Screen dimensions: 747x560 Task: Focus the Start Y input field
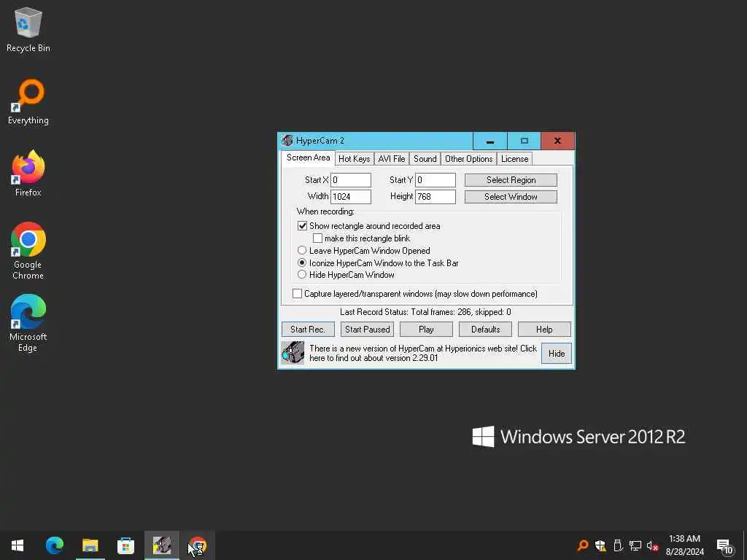[x=436, y=180]
